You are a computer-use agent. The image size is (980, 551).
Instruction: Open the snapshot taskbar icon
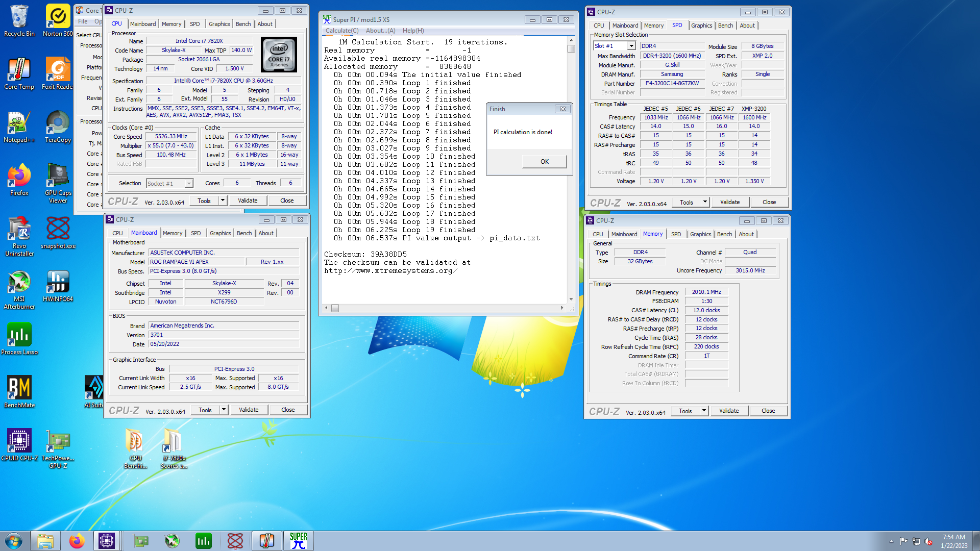235,541
